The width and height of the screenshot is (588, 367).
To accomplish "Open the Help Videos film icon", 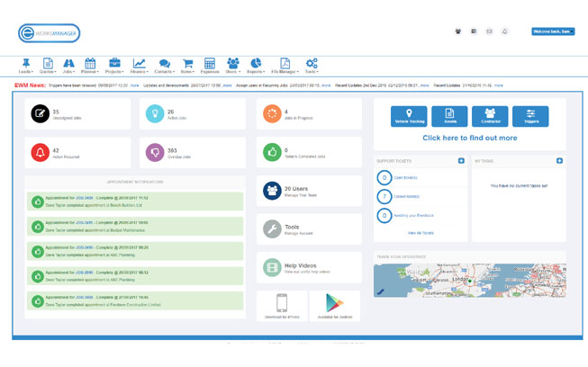I will tap(271, 267).
